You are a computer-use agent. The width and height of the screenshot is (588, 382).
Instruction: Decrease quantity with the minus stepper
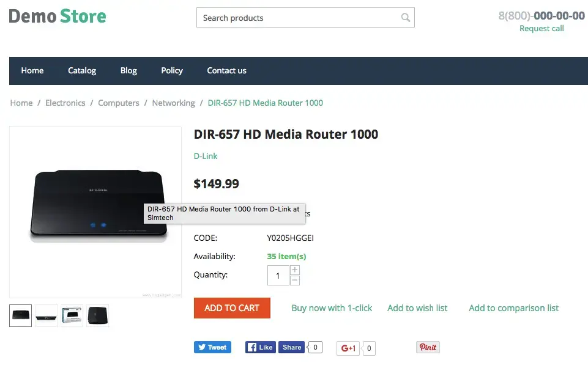coord(295,281)
